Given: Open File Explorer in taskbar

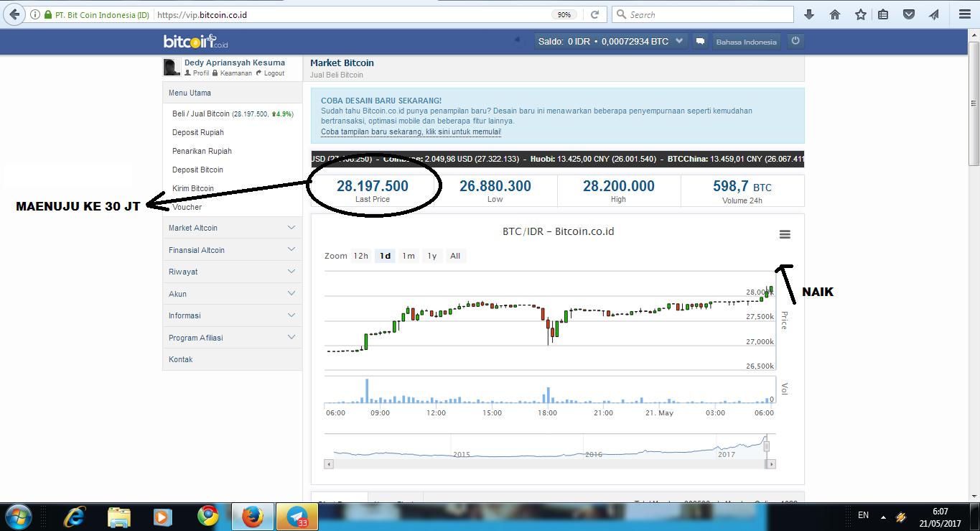Looking at the screenshot, I should click(118, 517).
